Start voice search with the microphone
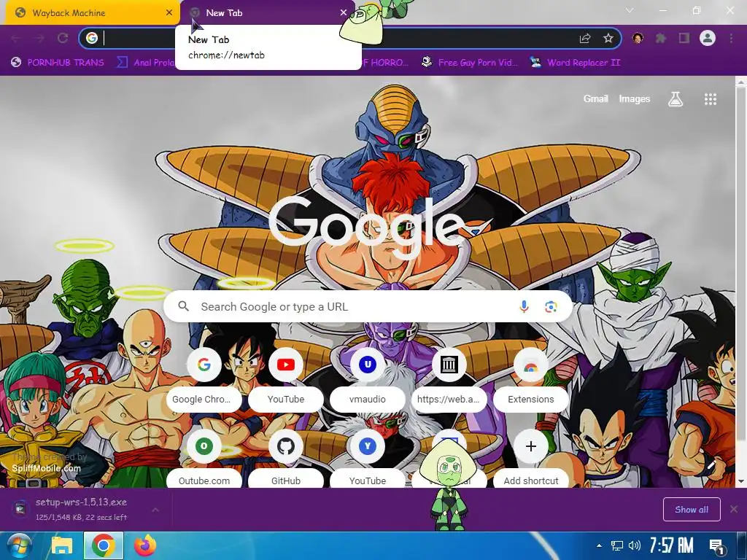Viewport: 747px width, 560px height. (x=524, y=306)
